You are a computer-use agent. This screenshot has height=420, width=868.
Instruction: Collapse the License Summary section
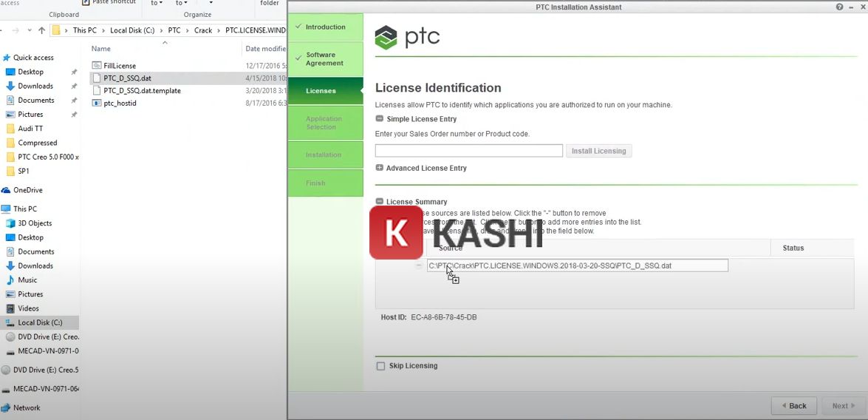point(379,202)
